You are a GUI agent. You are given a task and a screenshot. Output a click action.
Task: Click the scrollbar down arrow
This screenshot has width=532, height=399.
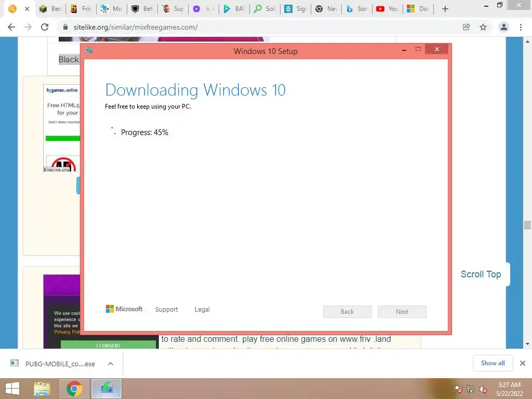[x=527, y=344]
